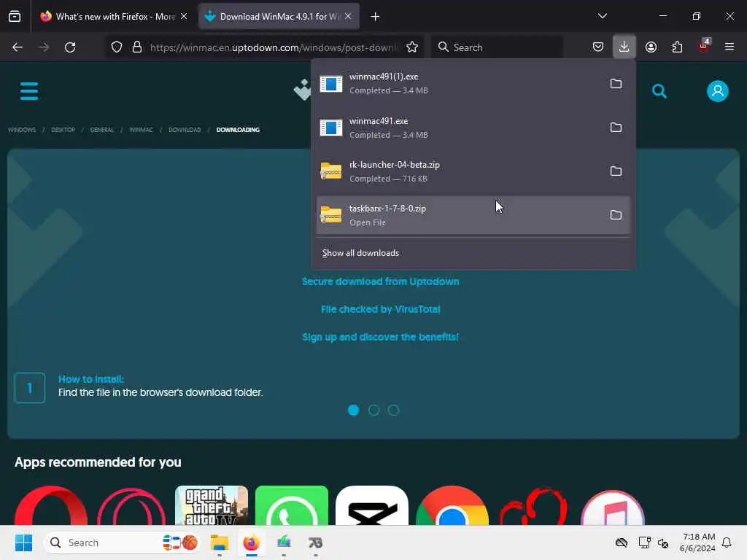Viewport: 747px width, 560px height.
Task: Open Uptodown site hamburger menu
Action: [x=29, y=90]
